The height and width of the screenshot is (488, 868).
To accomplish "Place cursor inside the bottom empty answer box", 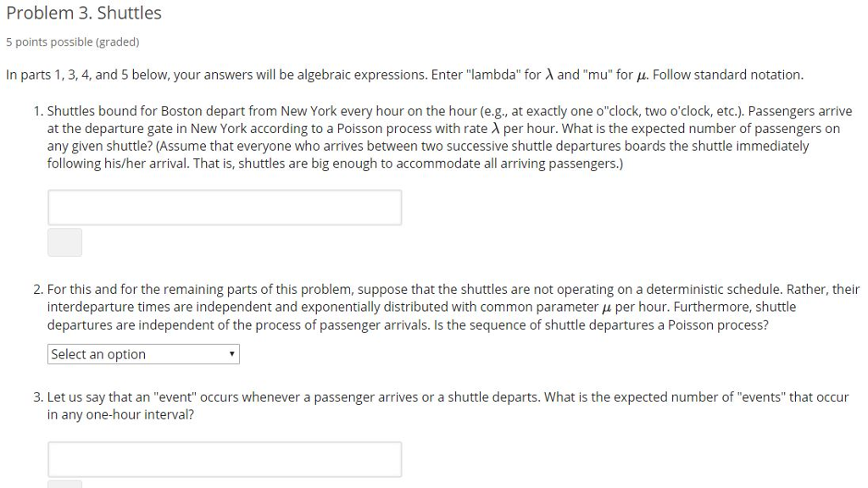I will pyautogui.click(x=224, y=458).
